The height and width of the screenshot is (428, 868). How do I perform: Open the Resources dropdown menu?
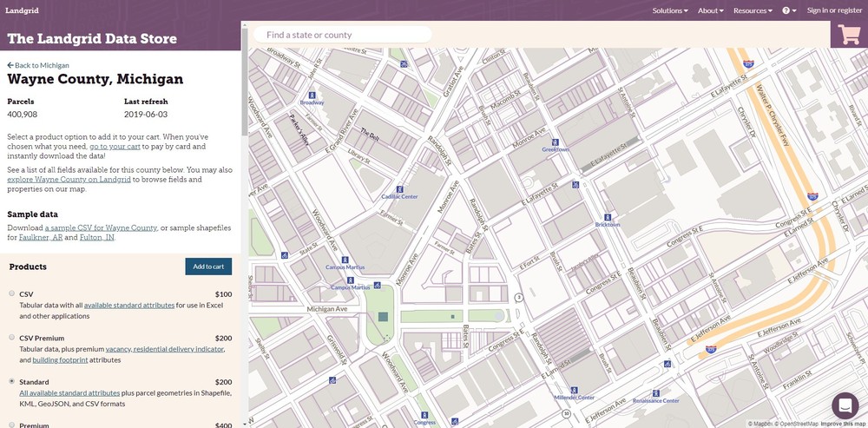(753, 10)
